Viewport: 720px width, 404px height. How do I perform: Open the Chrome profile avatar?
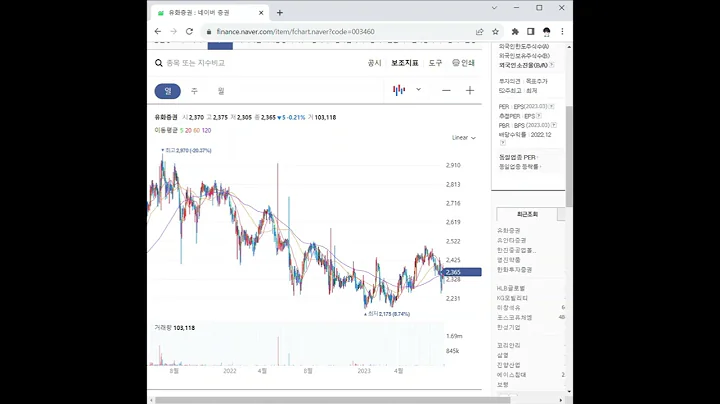(x=546, y=32)
